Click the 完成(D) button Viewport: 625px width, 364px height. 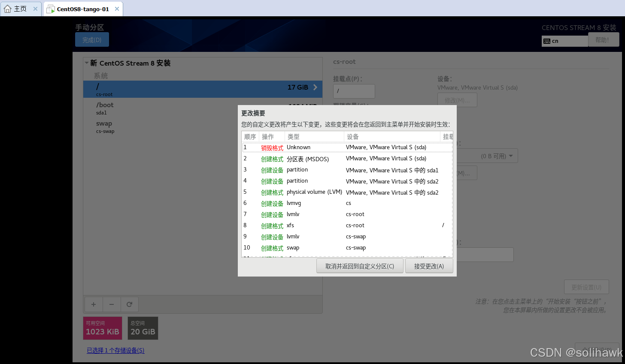pos(92,39)
